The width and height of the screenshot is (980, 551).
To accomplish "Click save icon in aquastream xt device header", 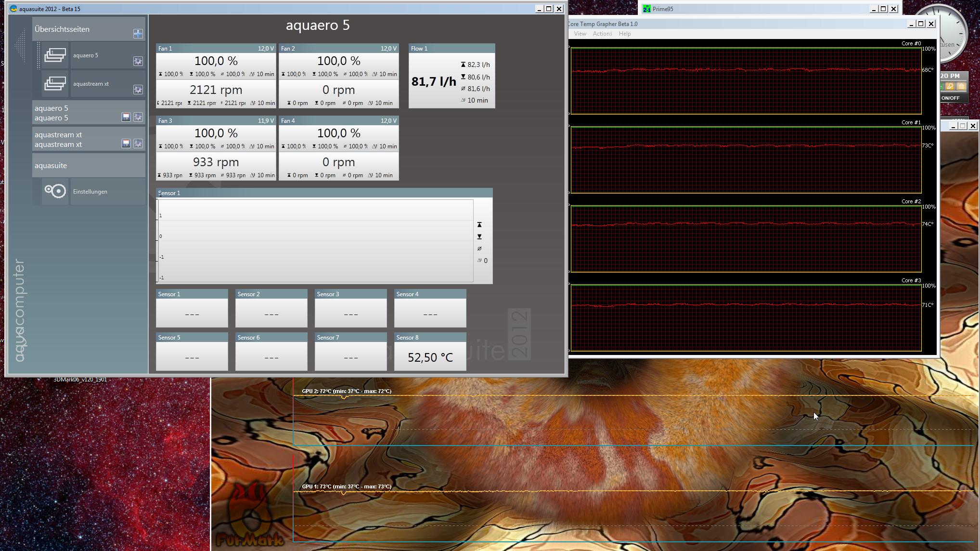I will pyautogui.click(x=126, y=144).
